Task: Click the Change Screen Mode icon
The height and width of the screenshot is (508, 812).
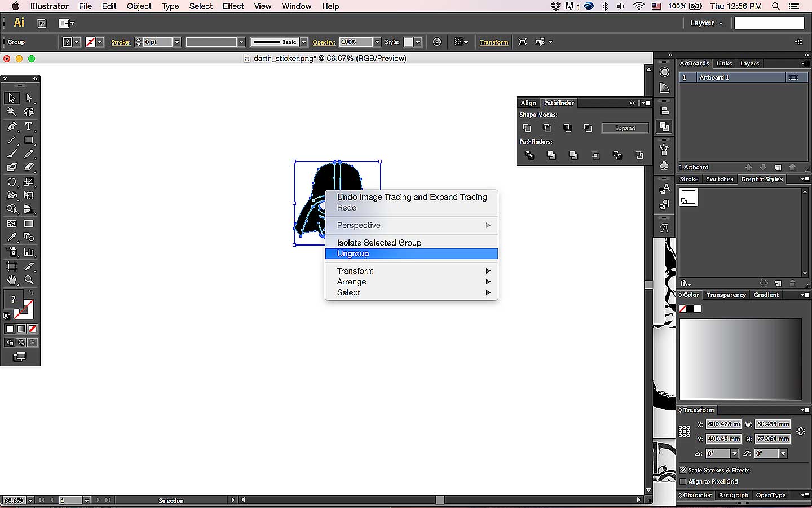Action: [19, 357]
